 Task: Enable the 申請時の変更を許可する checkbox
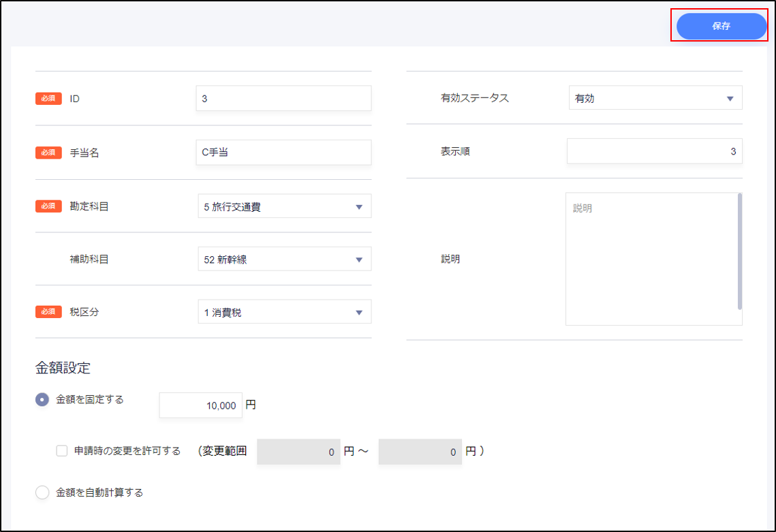(62, 451)
